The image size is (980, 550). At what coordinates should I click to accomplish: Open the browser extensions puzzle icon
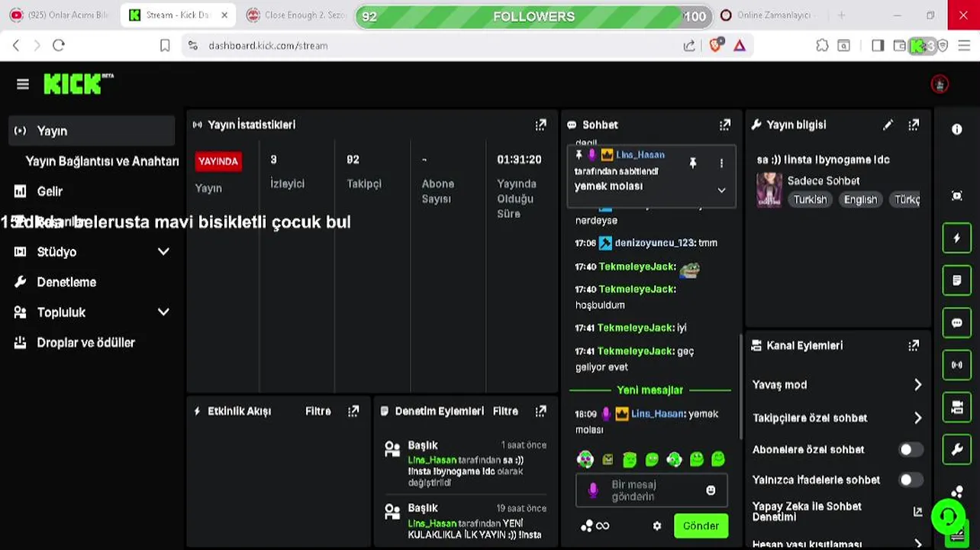[822, 46]
